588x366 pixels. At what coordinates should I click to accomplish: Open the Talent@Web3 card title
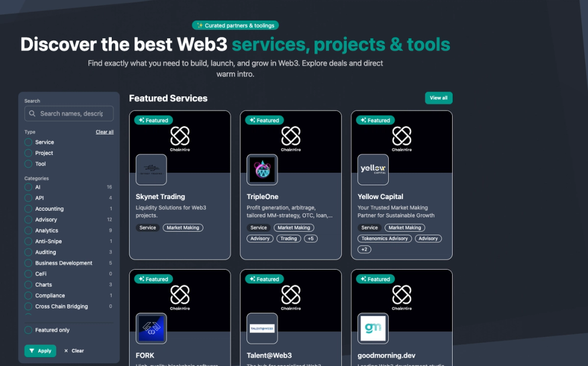(269, 355)
